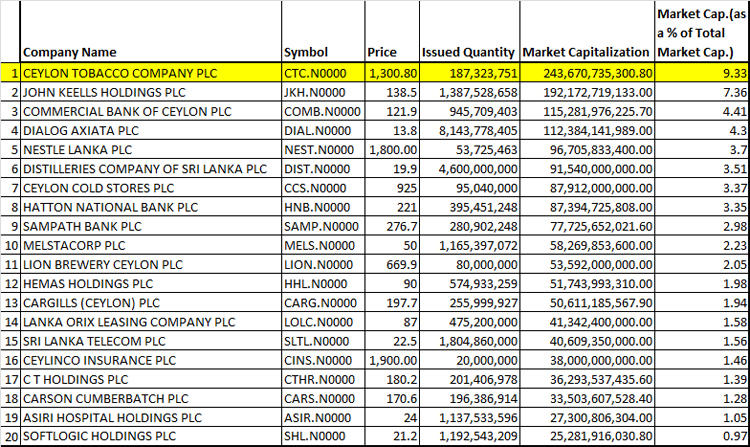Click symbol CINS.N0000

tap(323, 360)
